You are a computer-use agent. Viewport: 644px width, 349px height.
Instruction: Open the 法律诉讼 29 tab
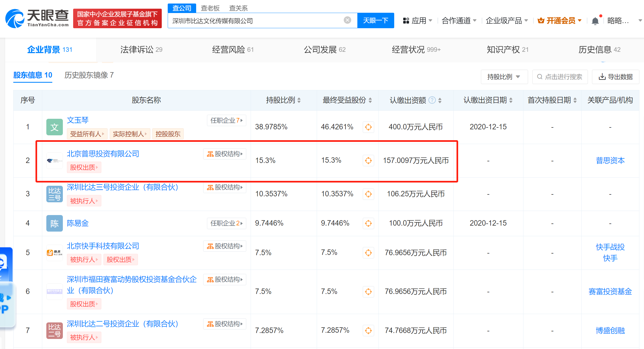coord(141,50)
